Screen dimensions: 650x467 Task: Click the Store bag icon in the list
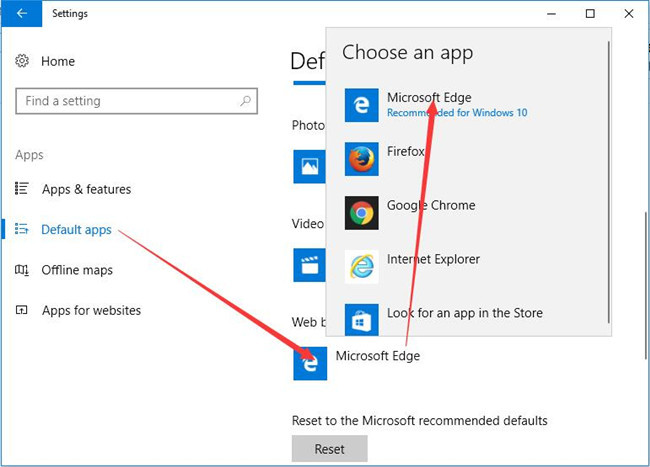tap(361, 319)
